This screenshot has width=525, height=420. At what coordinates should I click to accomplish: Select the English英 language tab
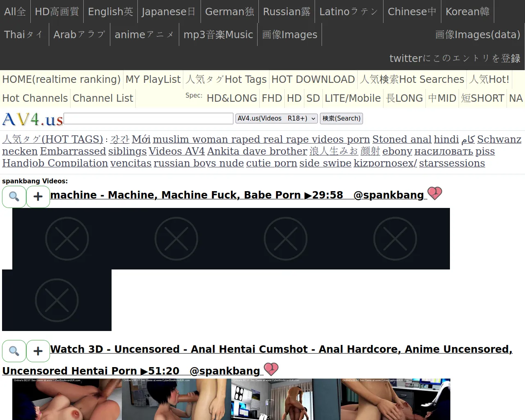[x=111, y=12]
